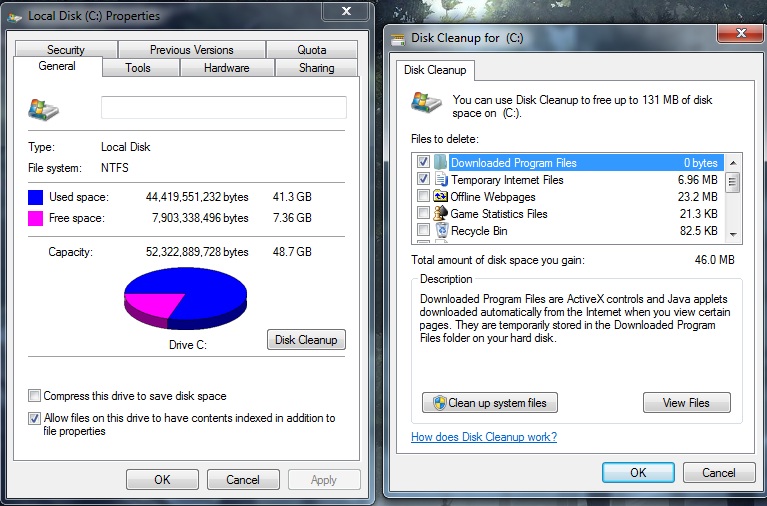
Task: Click the drive icon in Disk Cleanup tab
Action: tap(426, 102)
